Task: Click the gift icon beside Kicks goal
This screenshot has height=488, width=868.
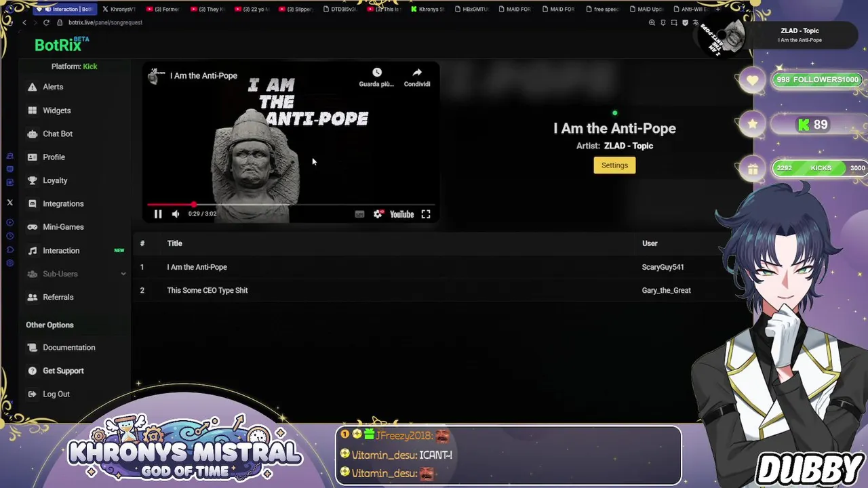Action: (752, 169)
